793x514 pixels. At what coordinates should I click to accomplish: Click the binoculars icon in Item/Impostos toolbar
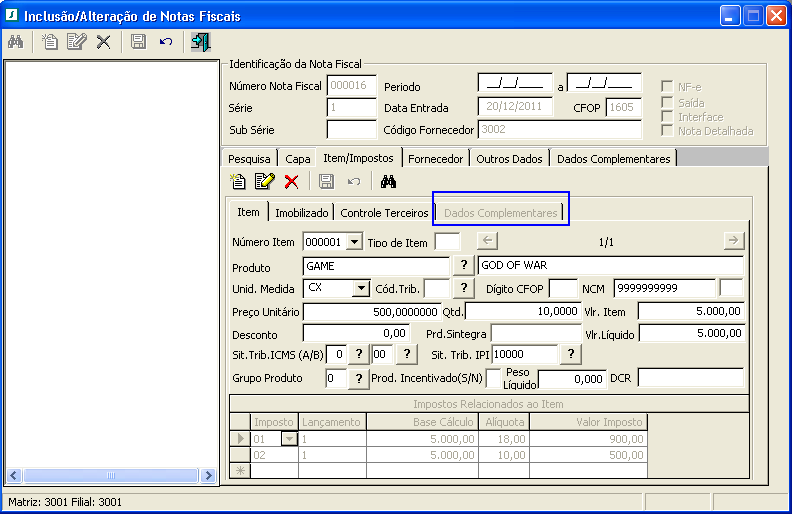[389, 181]
